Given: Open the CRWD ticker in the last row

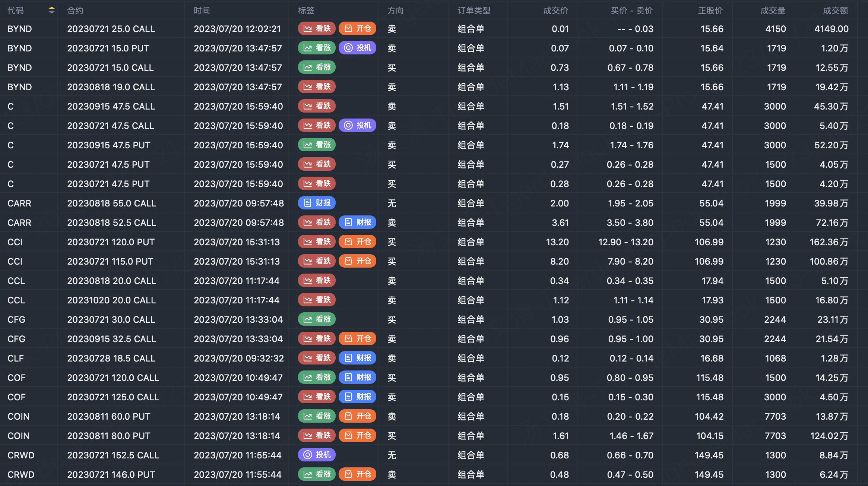Looking at the screenshot, I should click(21, 474).
